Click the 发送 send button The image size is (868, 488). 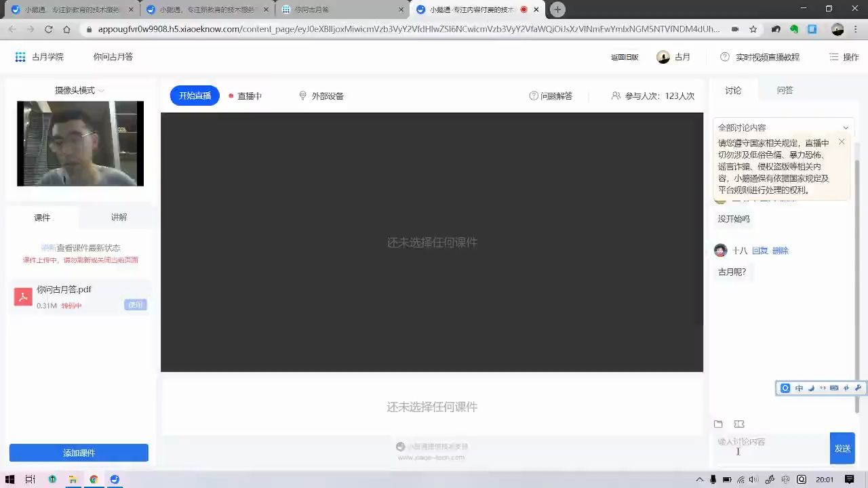tap(842, 448)
